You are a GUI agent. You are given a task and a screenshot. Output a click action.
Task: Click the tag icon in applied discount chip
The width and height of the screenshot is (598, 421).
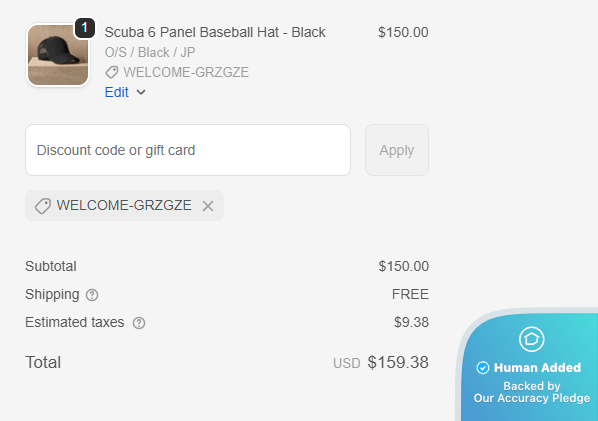pos(43,206)
